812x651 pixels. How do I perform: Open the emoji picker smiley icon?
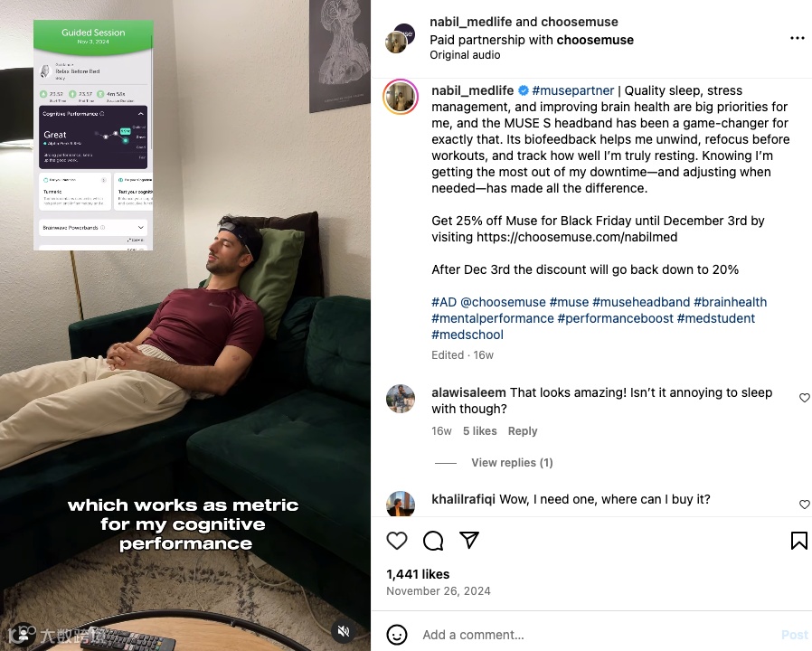[397, 635]
